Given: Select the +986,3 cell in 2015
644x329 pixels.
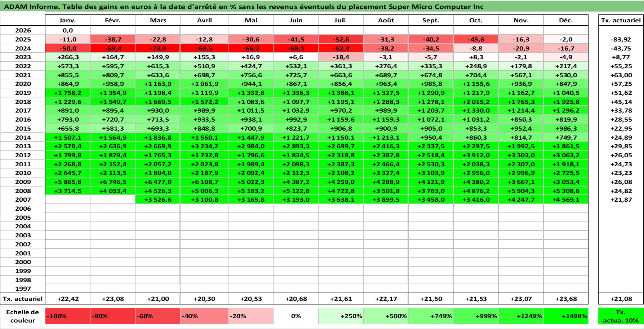Looking at the screenshot, I should [x=566, y=128].
